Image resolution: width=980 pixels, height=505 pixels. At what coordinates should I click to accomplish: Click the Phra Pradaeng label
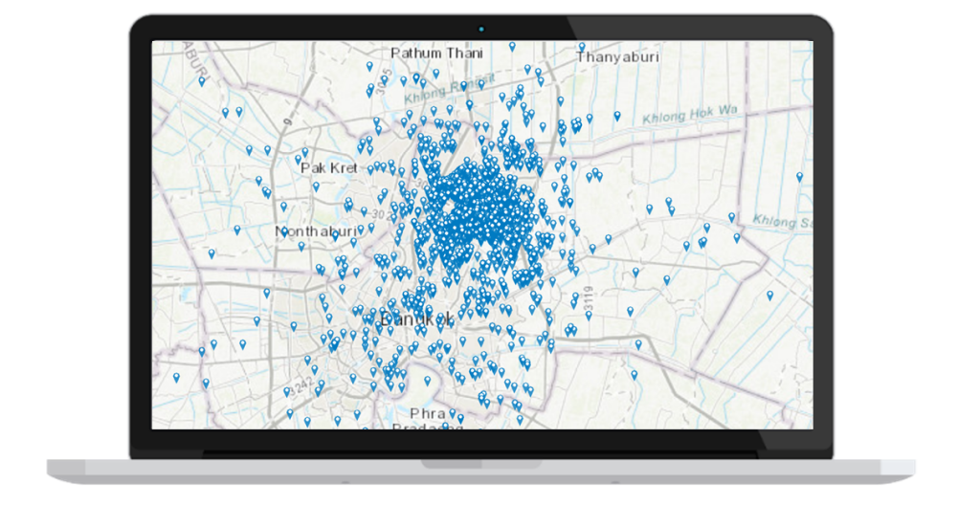(x=428, y=421)
